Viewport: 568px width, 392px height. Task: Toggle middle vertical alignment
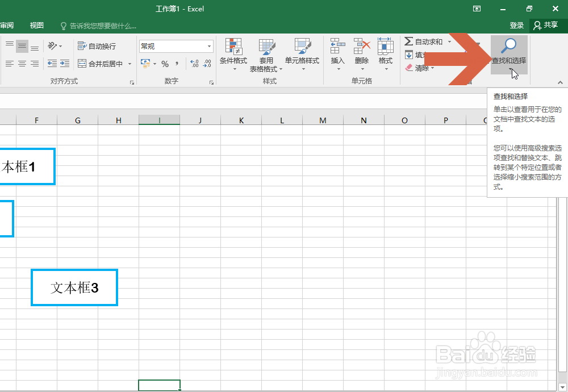tap(22, 46)
